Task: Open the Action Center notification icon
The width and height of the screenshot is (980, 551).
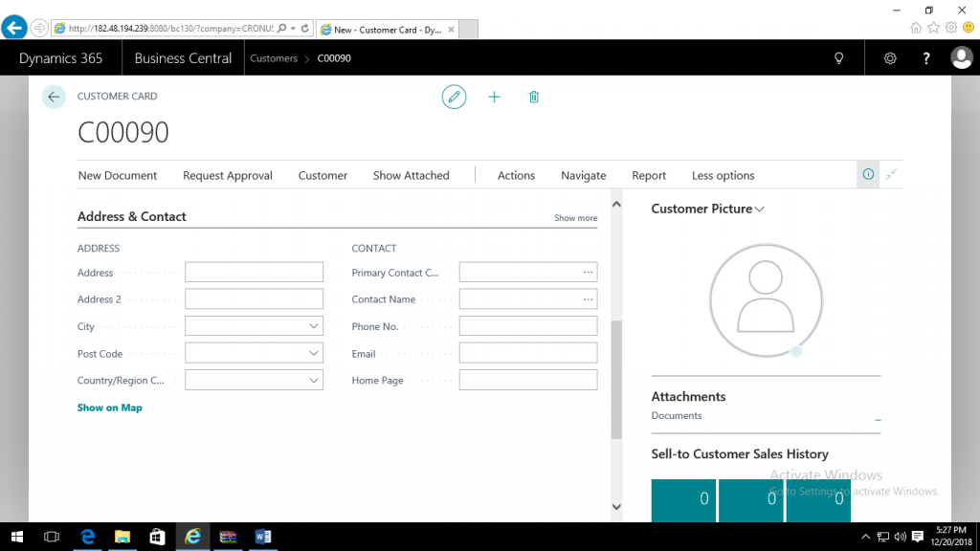Action: point(918,537)
